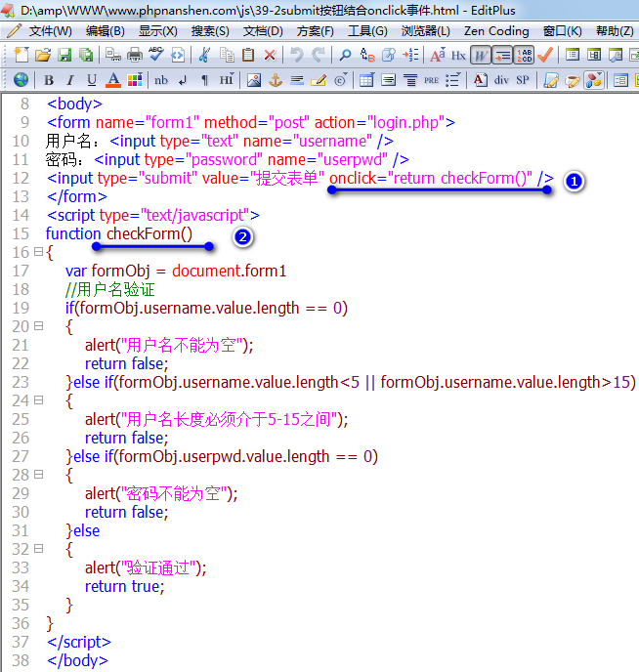Create a new document with the New icon
Image resolution: width=639 pixels, height=672 pixels.
point(21,55)
